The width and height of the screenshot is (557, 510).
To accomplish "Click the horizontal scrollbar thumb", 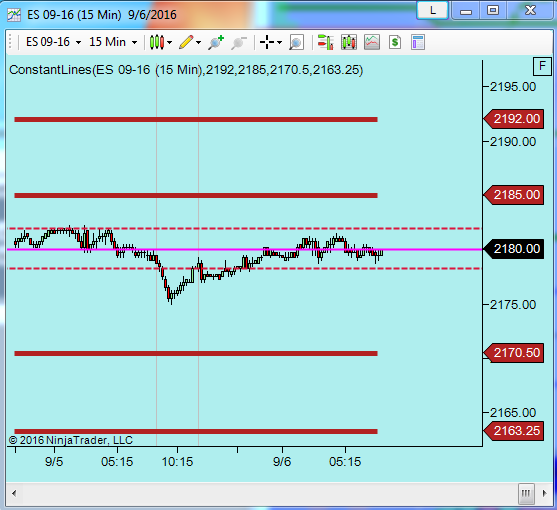I will click(x=526, y=494).
